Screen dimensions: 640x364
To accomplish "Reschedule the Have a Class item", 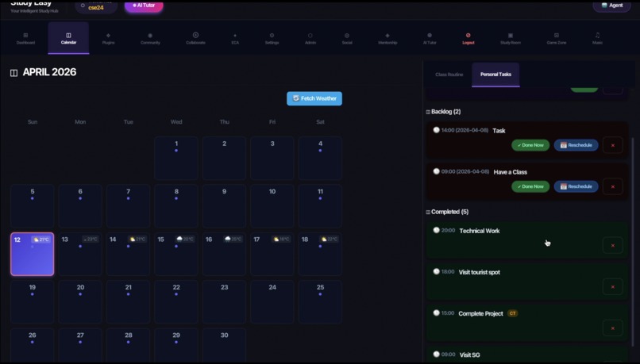I will (576, 186).
